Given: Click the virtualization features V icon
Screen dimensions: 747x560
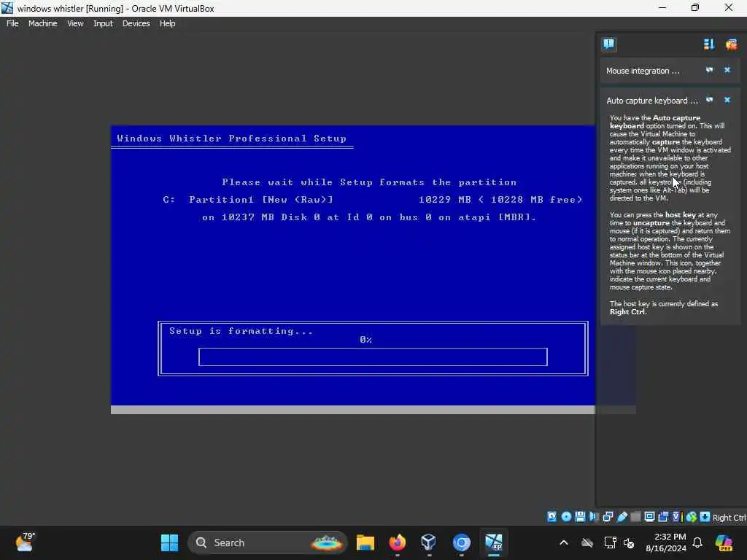Looking at the screenshot, I should pyautogui.click(x=676, y=517).
